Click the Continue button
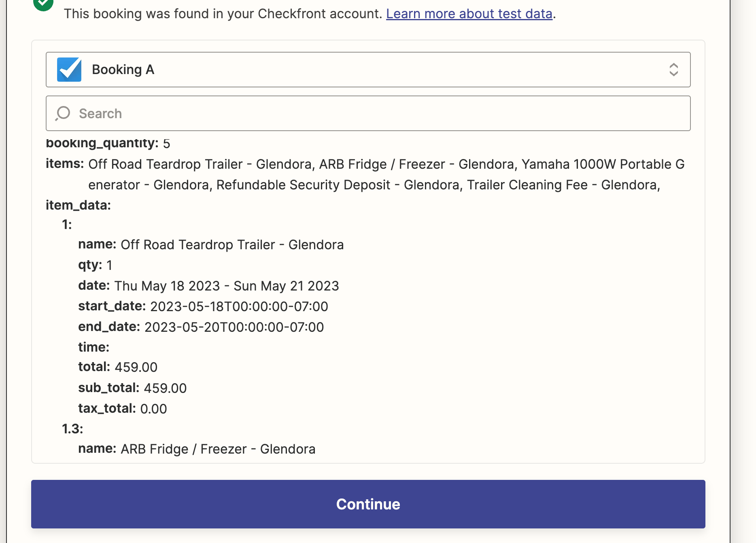756x543 pixels. tap(368, 504)
